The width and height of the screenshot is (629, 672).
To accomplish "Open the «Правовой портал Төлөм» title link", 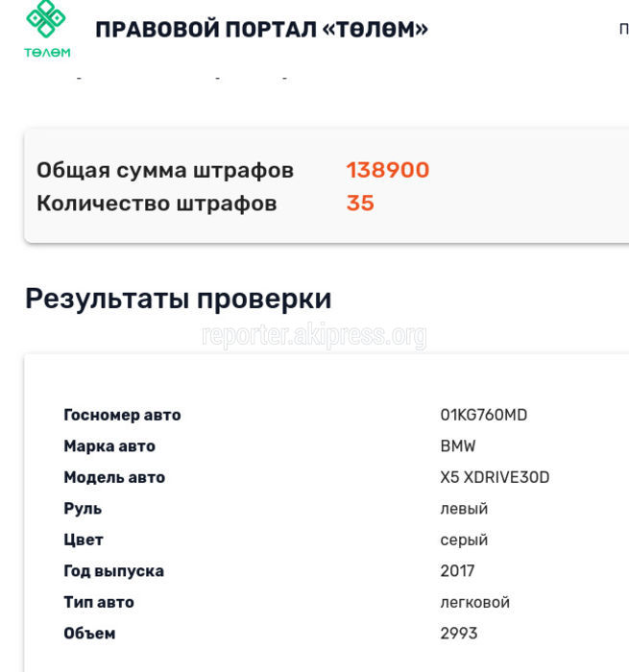I will pos(261,29).
